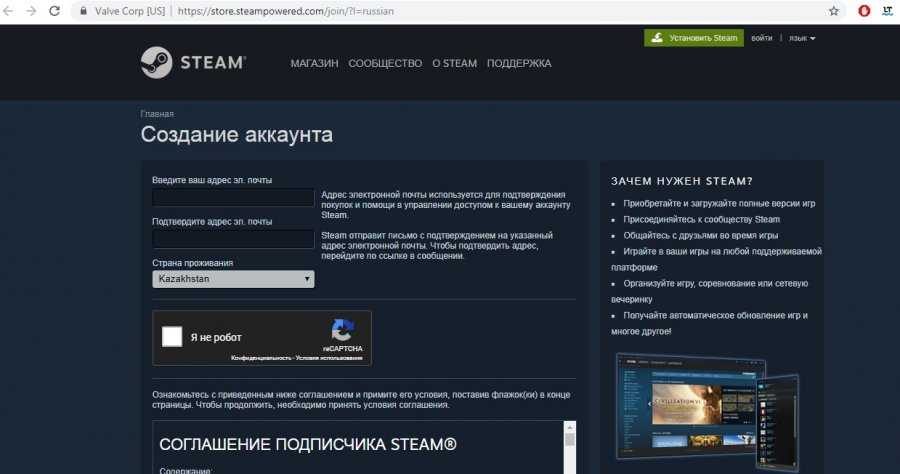
Task: Go to the СООБЩЕСТВО section
Action: [385, 63]
